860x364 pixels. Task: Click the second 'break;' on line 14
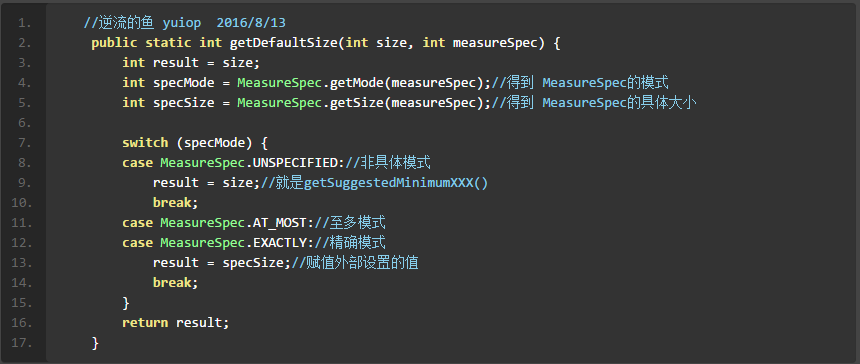pos(175,282)
